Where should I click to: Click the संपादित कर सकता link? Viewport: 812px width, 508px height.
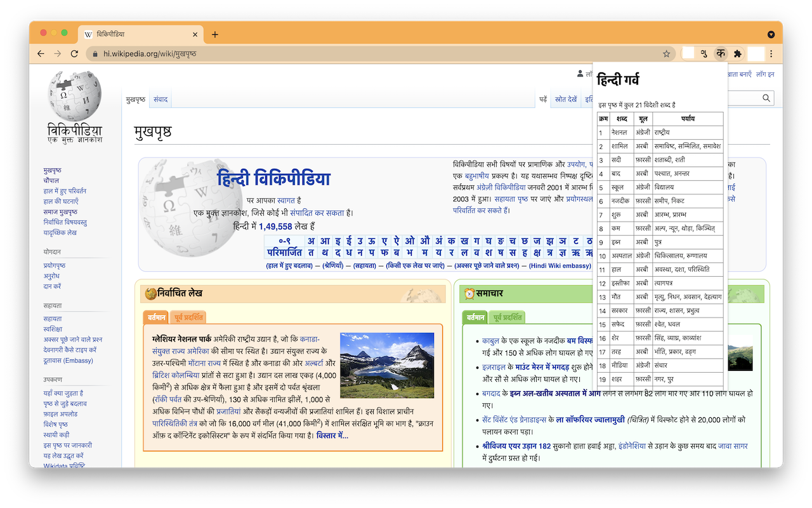[x=318, y=213]
